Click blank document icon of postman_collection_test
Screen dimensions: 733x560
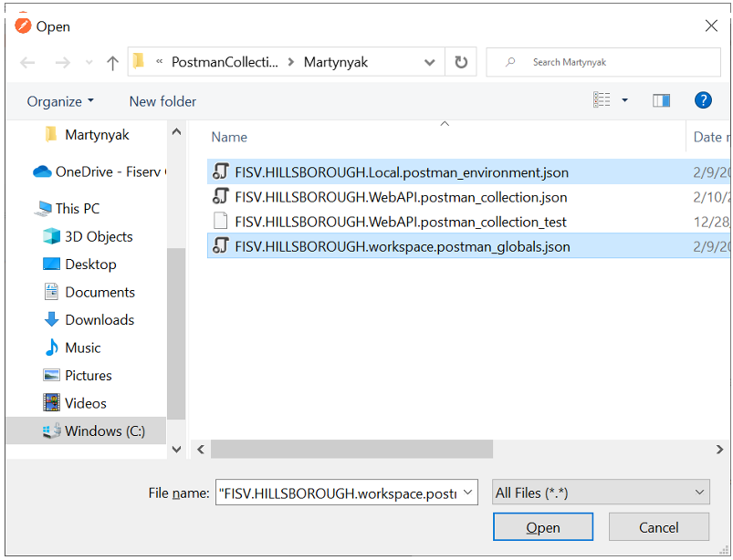(220, 221)
